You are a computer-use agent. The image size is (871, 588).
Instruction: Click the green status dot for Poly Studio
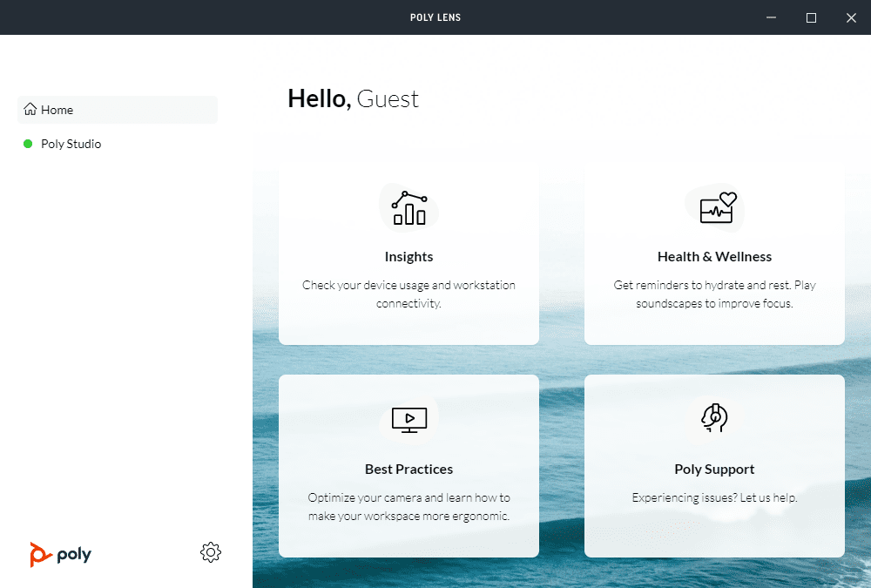(28, 144)
